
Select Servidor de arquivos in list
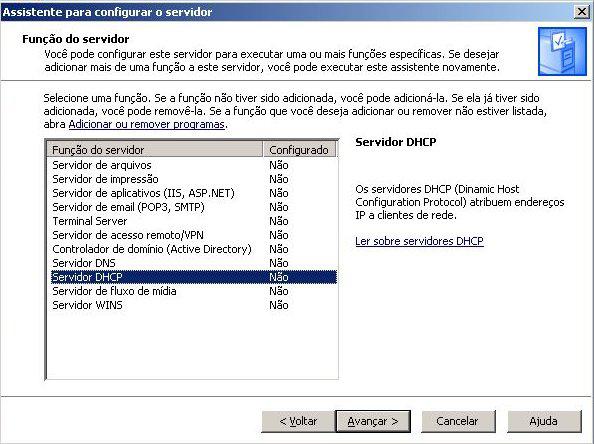193,165
